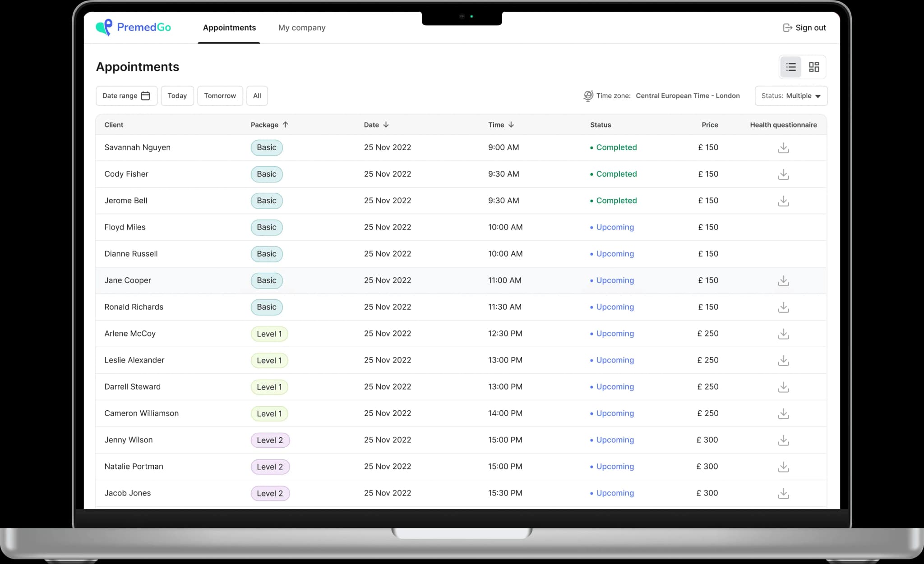Open the Date range selector

pos(126,96)
